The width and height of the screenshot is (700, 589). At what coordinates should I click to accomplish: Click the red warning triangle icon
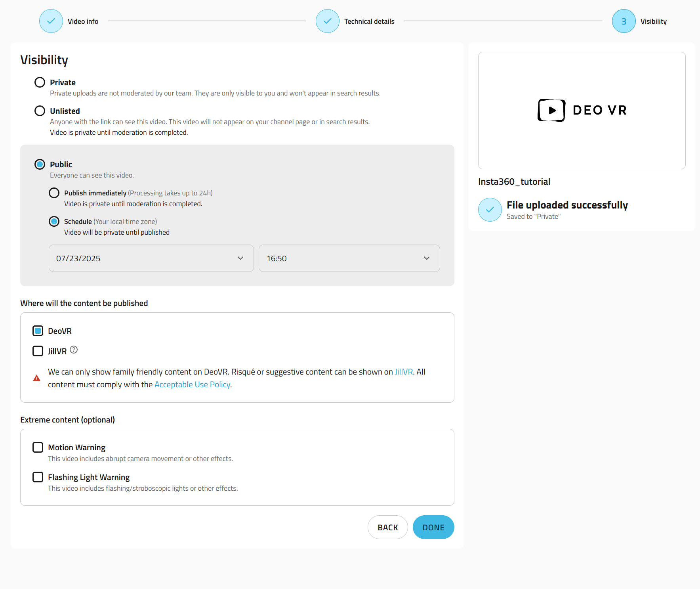click(x=36, y=378)
